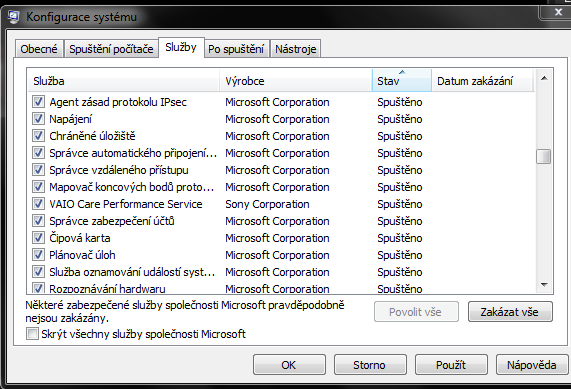Screen dimensions: 571x389
Task: Switch to the Obecné tab
Action: 39,49
